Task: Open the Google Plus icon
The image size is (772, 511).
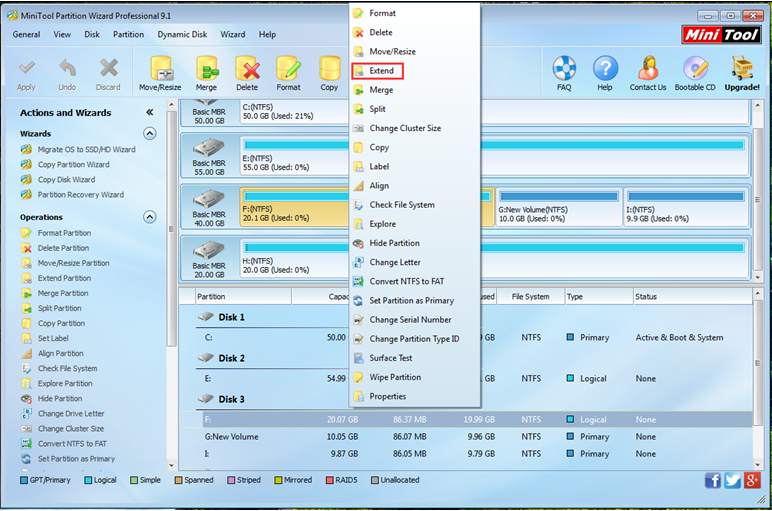Action: [752, 480]
